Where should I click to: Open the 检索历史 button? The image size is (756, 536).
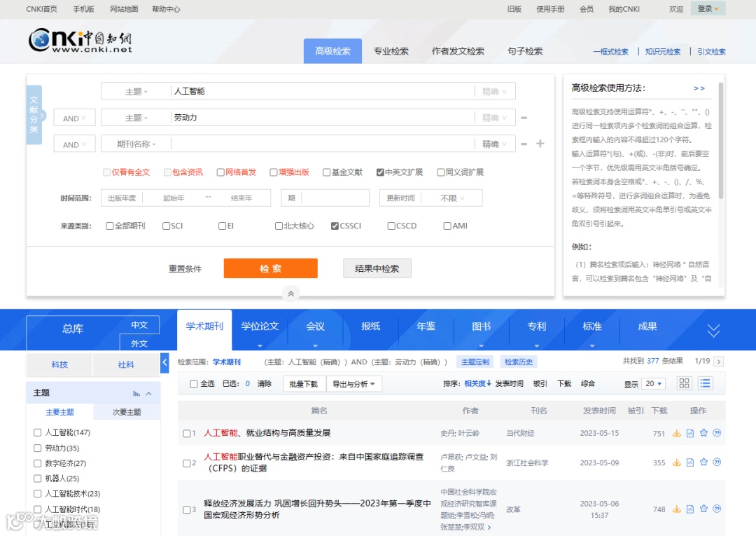coord(518,362)
